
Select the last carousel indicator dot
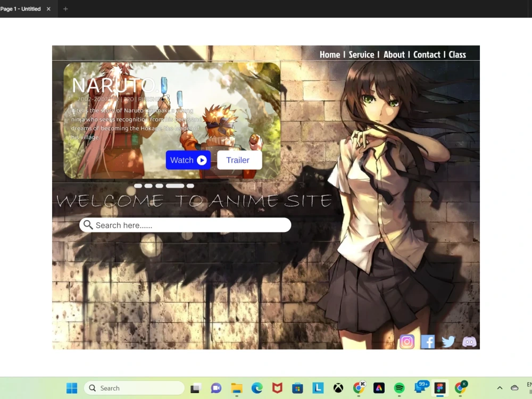pyautogui.click(x=190, y=186)
